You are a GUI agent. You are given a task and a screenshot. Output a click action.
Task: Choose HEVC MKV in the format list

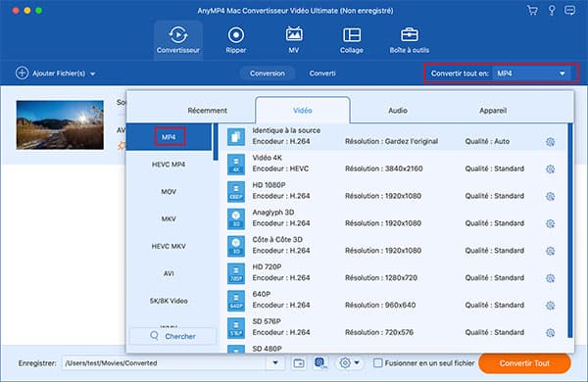pos(169,246)
